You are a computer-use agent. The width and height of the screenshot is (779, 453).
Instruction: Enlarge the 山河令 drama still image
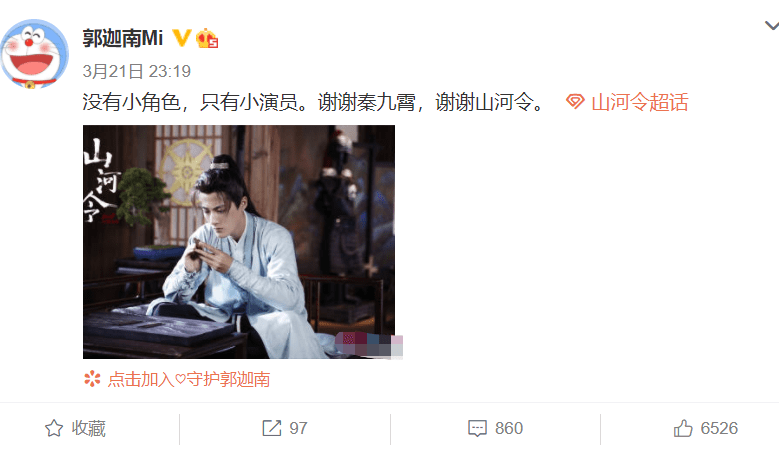coord(239,242)
